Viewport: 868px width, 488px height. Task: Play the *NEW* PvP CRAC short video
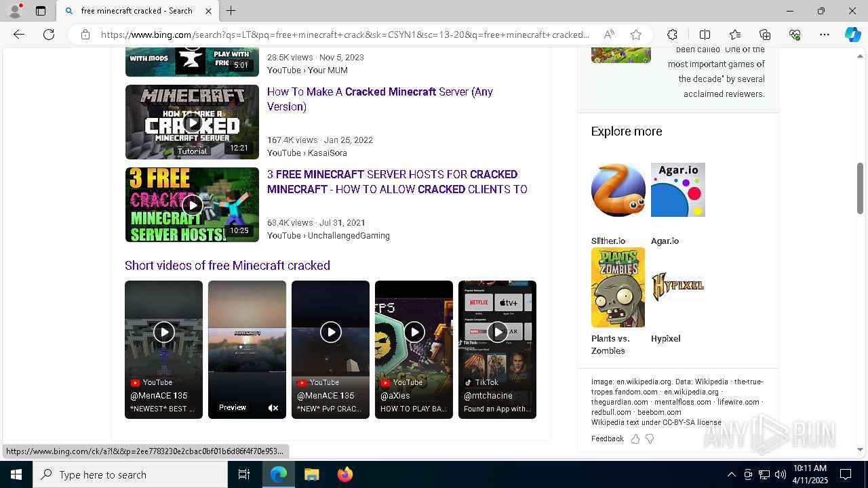[330, 350]
